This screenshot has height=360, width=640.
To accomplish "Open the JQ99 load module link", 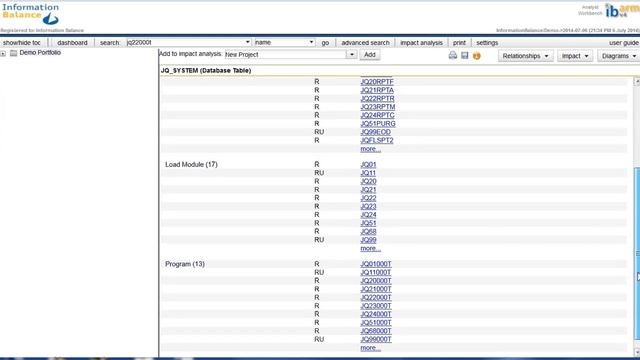I will [368, 240].
